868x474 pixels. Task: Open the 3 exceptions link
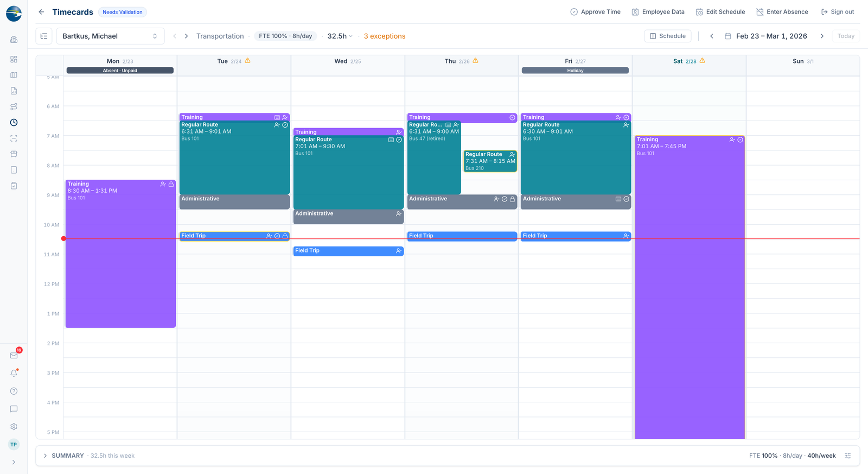tap(385, 36)
